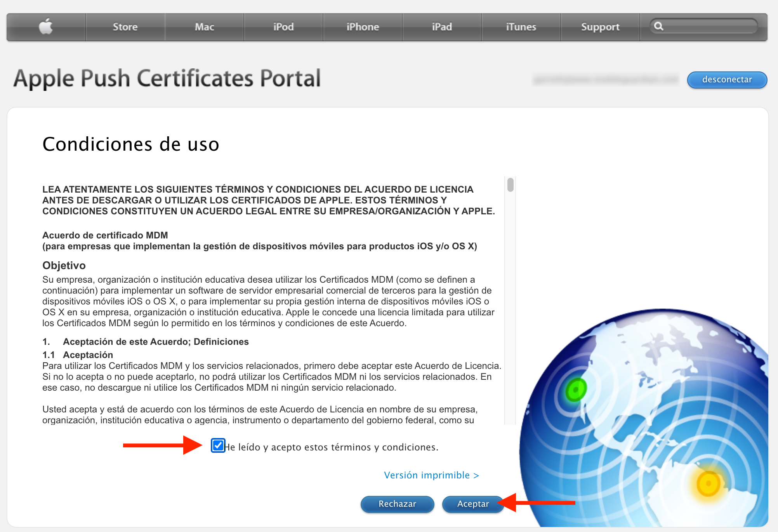Open the Mac navigation tab
Image resolution: width=778 pixels, height=532 pixels.
pyautogui.click(x=204, y=27)
